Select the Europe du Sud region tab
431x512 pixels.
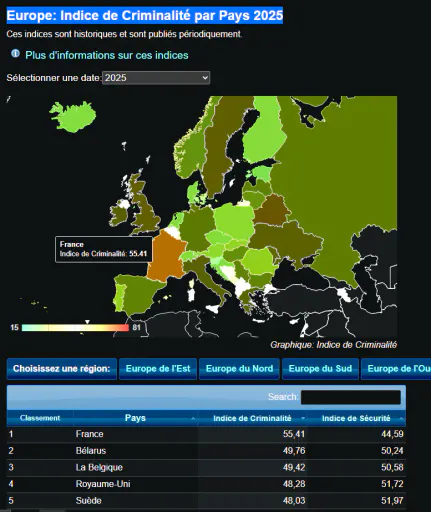[320, 369]
